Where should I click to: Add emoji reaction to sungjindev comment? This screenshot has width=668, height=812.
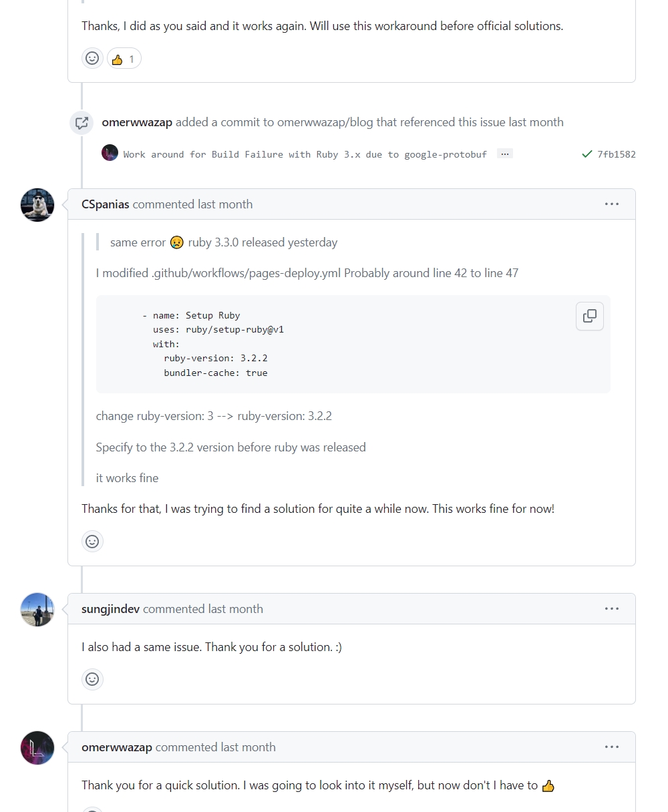pyautogui.click(x=92, y=679)
